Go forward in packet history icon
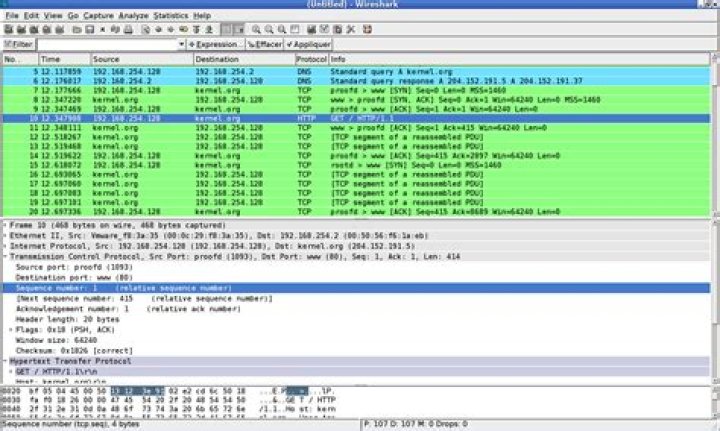720x431 pixels. [x=171, y=29]
